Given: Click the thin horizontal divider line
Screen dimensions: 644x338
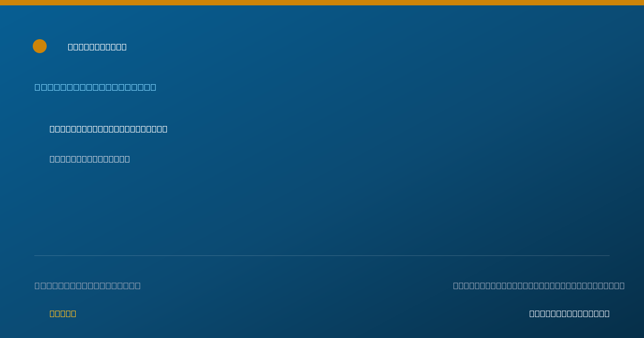Looking at the screenshot, I should (x=322, y=255).
